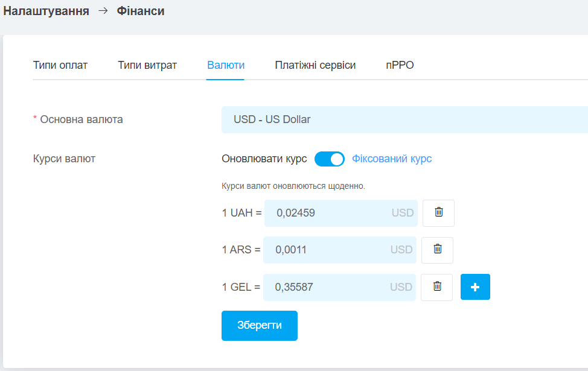Delete the ARS currency rate row
588x371 pixels.
437,250
